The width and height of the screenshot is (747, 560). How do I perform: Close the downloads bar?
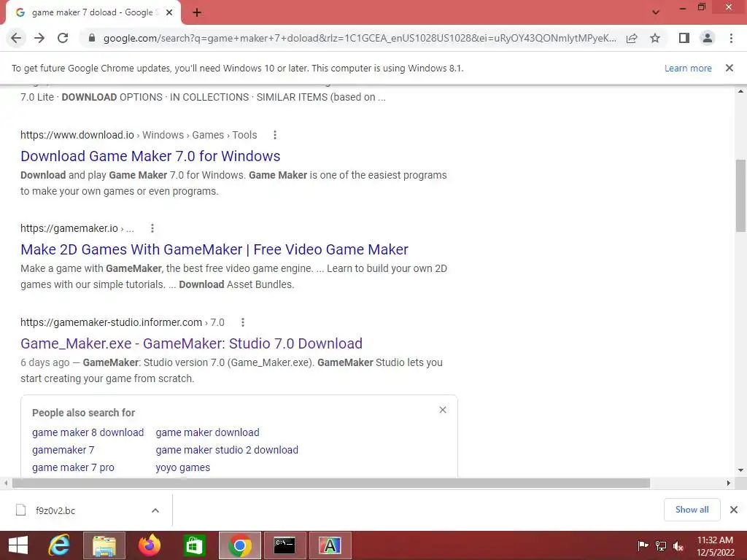[734, 510]
